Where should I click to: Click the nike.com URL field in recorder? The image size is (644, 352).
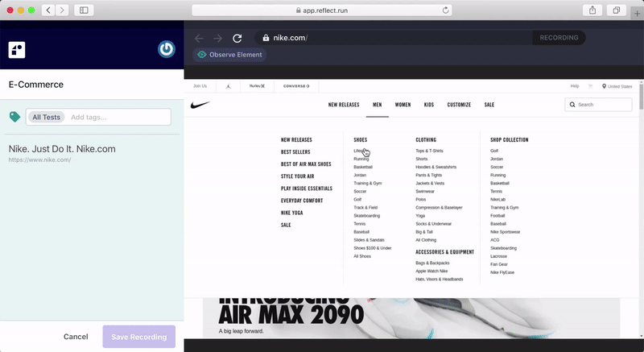393,38
